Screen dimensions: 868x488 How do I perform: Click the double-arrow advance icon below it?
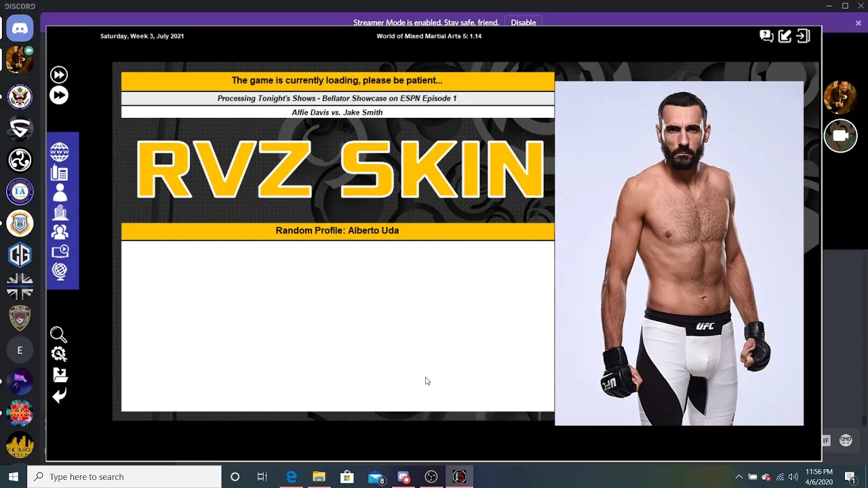[59, 95]
